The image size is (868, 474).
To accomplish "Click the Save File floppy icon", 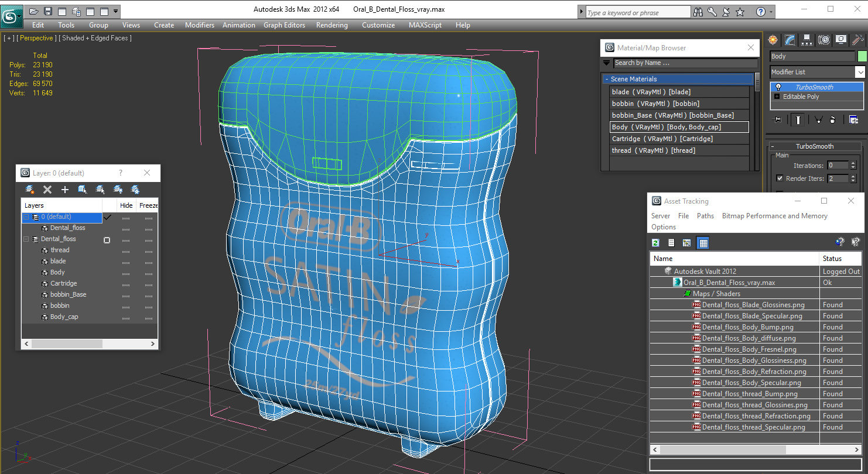I will (48, 11).
